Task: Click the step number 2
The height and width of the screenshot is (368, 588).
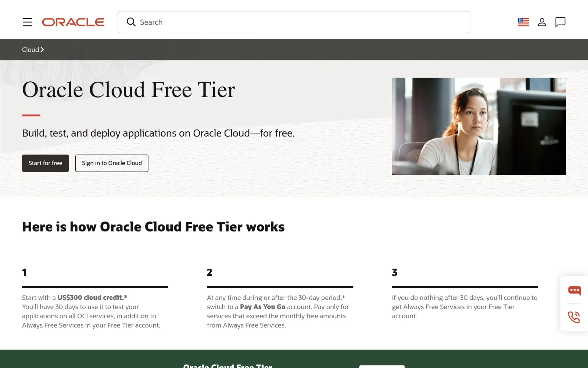Action: pyautogui.click(x=209, y=272)
